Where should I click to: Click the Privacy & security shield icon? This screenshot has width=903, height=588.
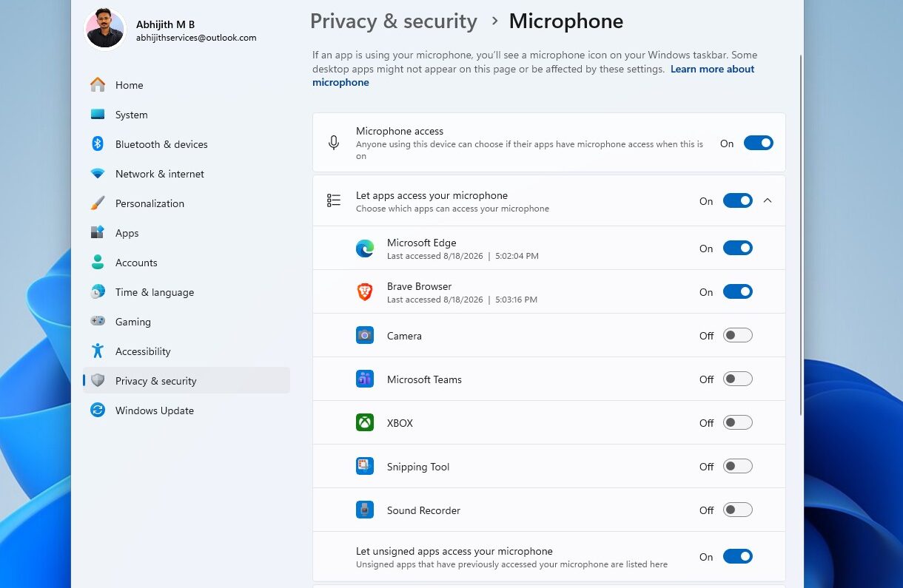tap(98, 381)
